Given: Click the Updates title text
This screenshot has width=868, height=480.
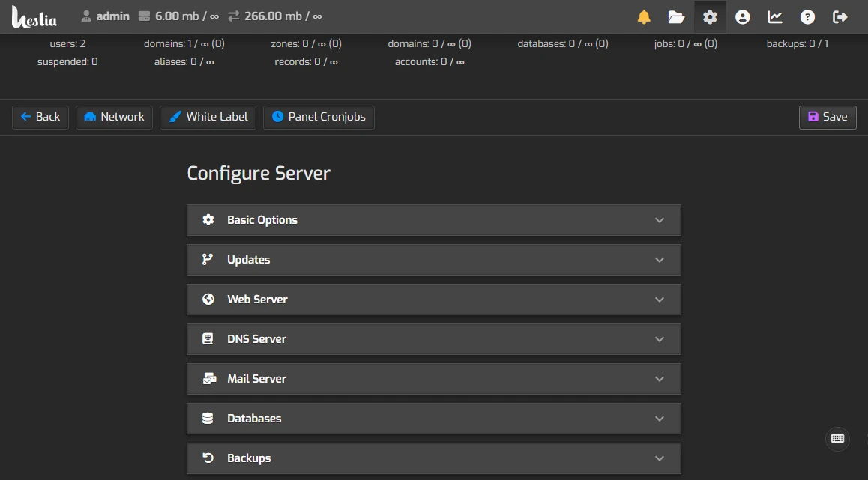Looking at the screenshot, I should pos(249,260).
